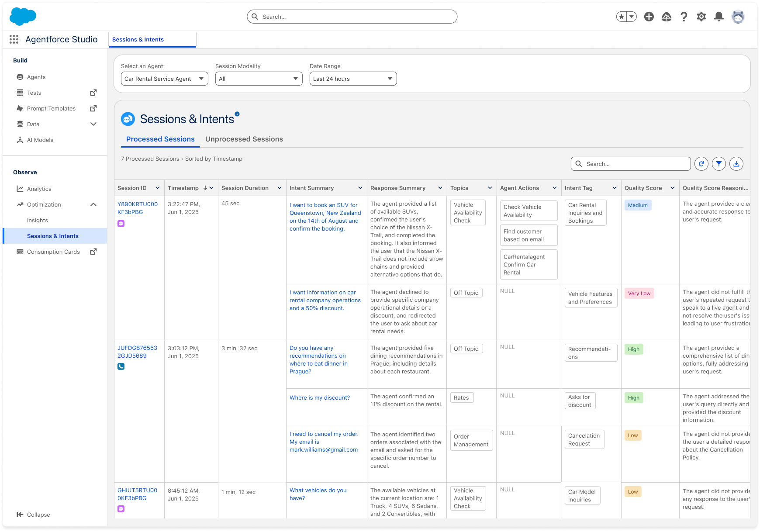760x532 pixels.
Task: Click the Salesforce cloud logo
Action: pos(23,17)
